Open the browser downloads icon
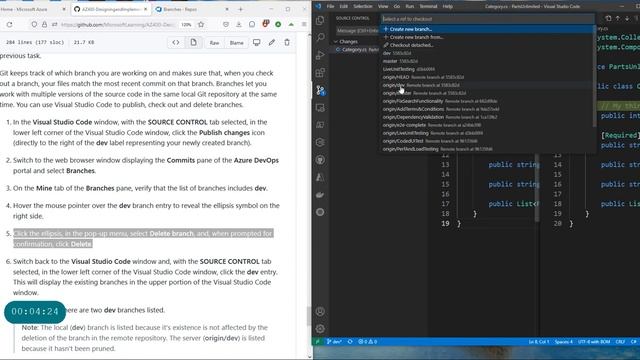 click(x=239, y=24)
